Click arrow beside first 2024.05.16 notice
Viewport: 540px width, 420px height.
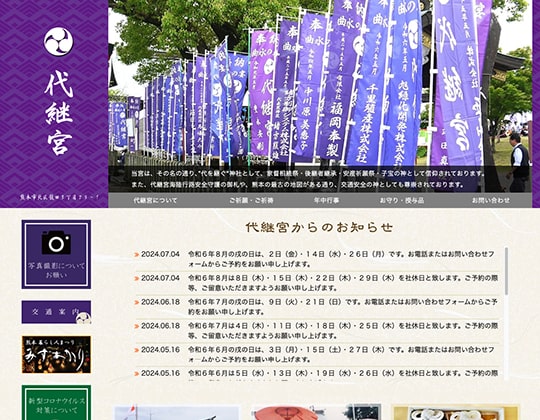[137, 350]
